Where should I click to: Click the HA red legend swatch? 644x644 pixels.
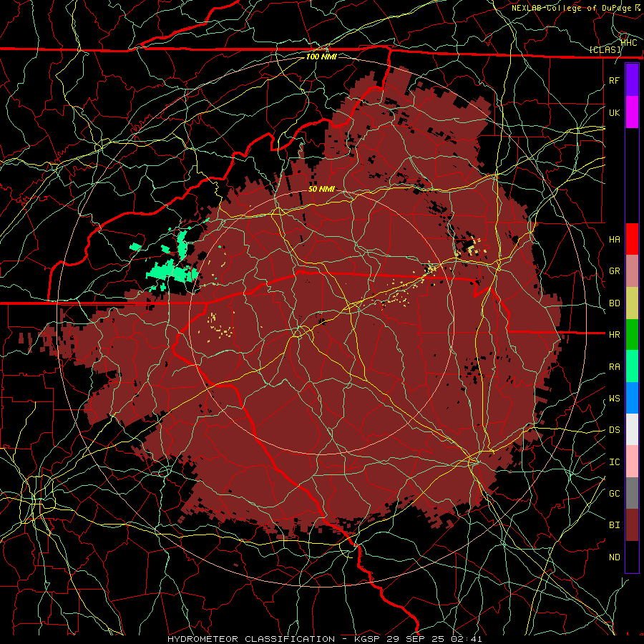tap(632, 239)
